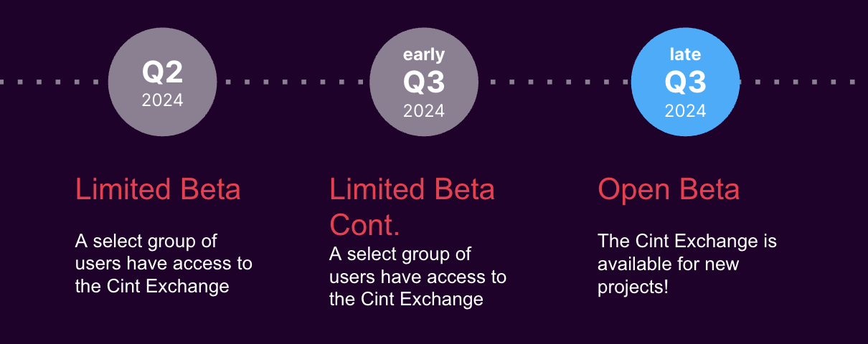Click the bold Q2 text
Image resolution: width=868 pixels, height=344 pixels.
(162, 72)
